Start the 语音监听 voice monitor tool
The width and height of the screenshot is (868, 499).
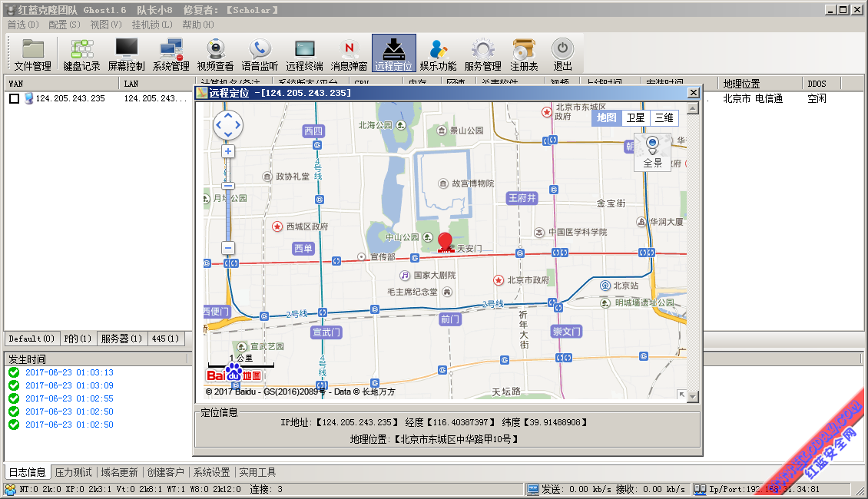260,55
